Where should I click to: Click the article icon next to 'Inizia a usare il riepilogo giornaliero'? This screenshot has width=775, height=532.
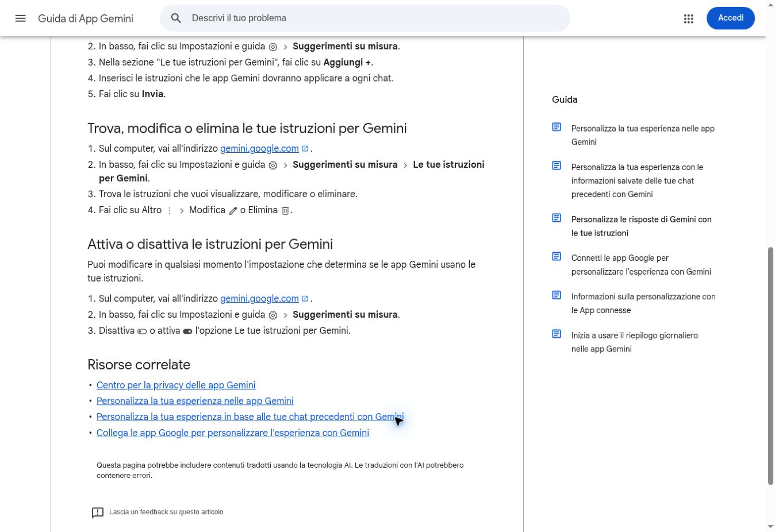(x=557, y=334)
